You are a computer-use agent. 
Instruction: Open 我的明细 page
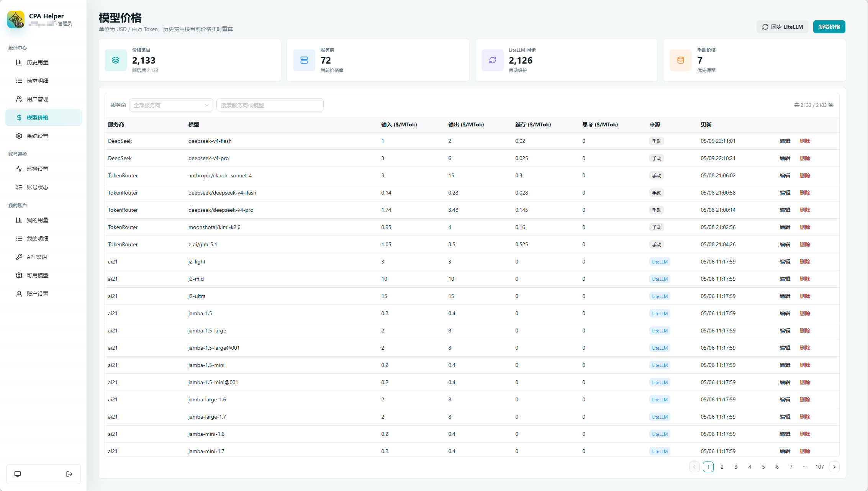[43, 239]
